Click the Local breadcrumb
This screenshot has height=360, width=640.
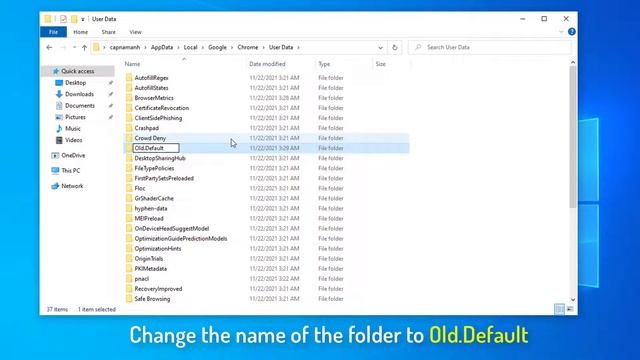pos(190,47)
